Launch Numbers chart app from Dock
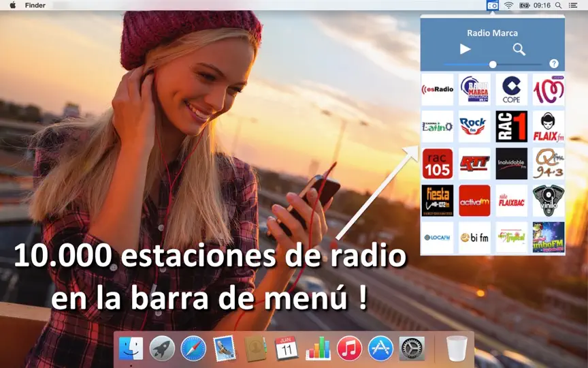This screenshot has height=368, width=588. pos(318,348)
